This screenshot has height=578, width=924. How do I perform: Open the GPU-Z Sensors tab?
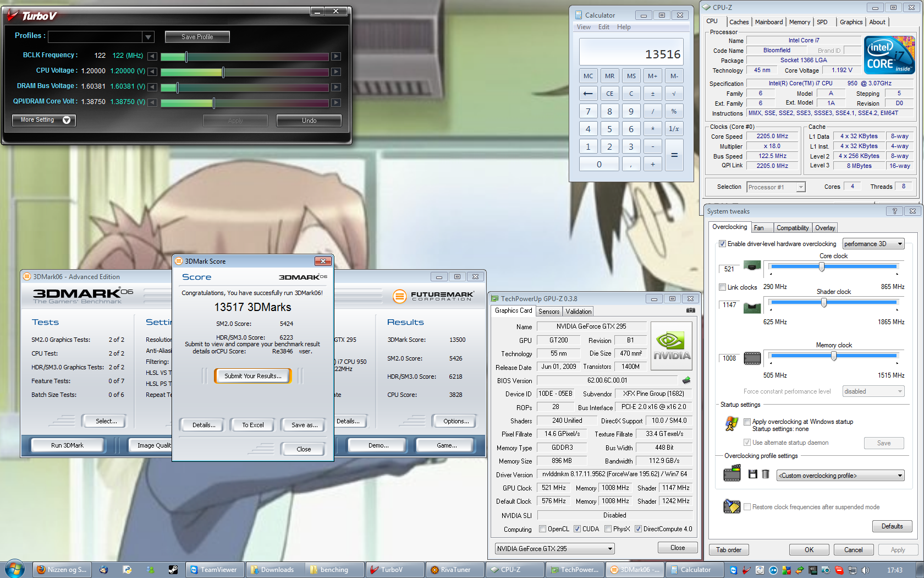click(x=549, y=312)
